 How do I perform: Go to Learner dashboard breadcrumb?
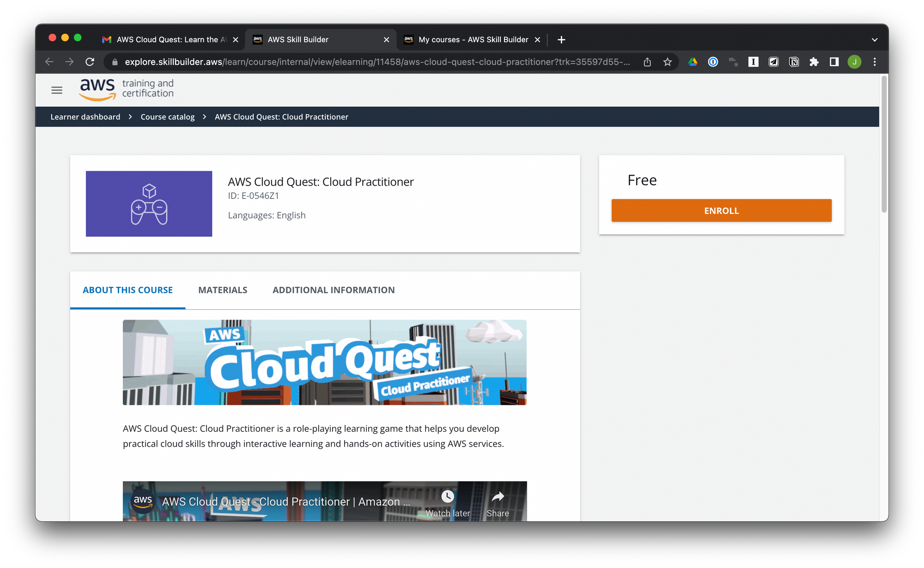pyautogui.click(x=85, y=117)
